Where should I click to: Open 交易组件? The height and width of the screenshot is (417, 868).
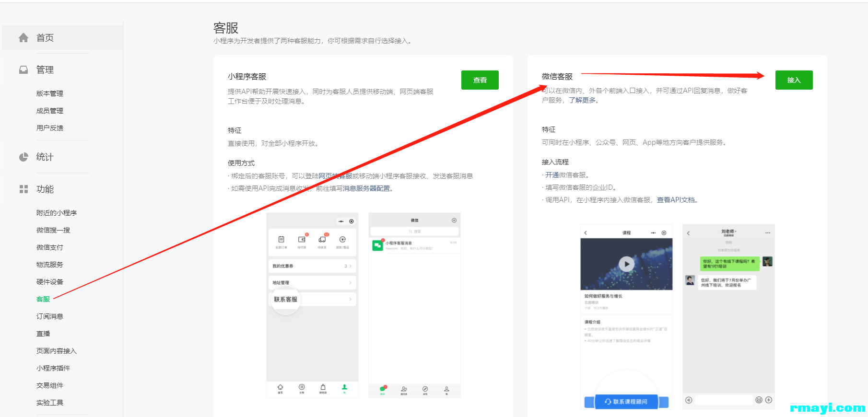(x=50, y=385)
